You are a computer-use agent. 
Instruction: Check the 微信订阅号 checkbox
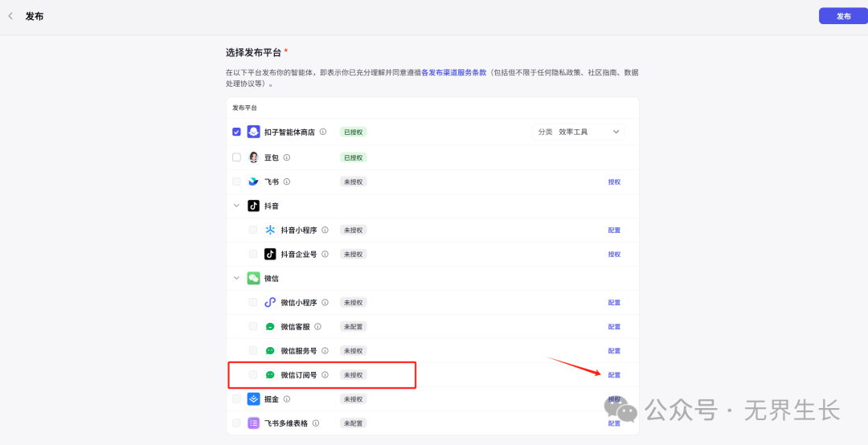click(x=253, y=374)
